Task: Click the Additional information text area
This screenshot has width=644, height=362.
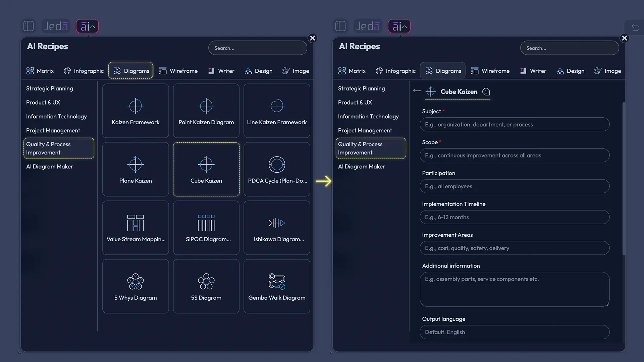Action: tap(514, 289)
